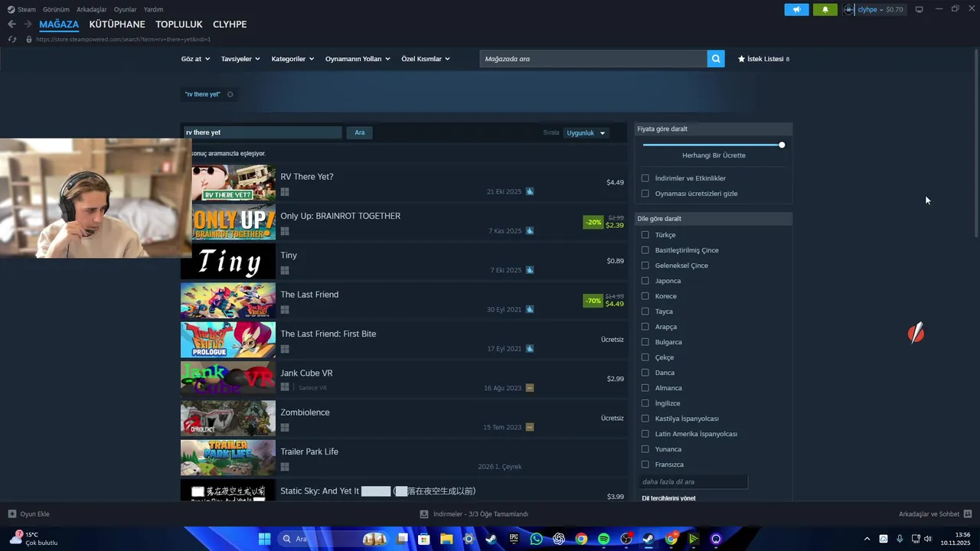The width and height of the screenshot is (980, 551).
Task: Switch to the KÜTÜPHANE tab
Action: point(117,24)
